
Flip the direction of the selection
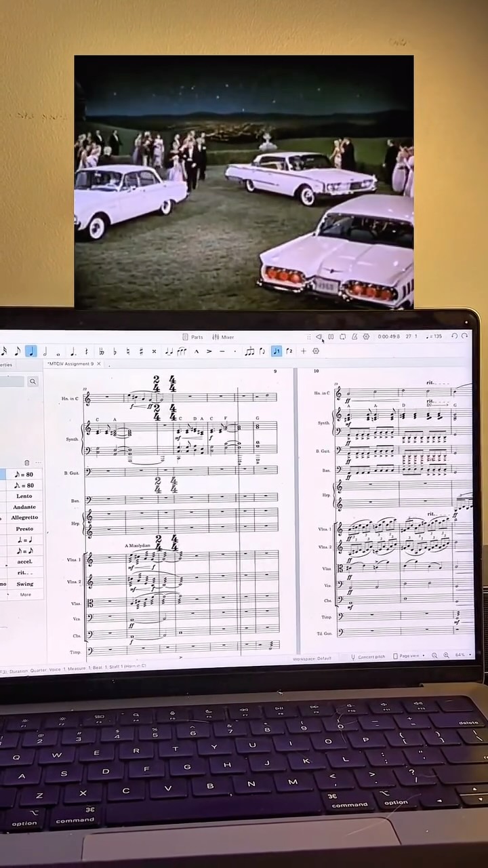(x=262, y=351)
